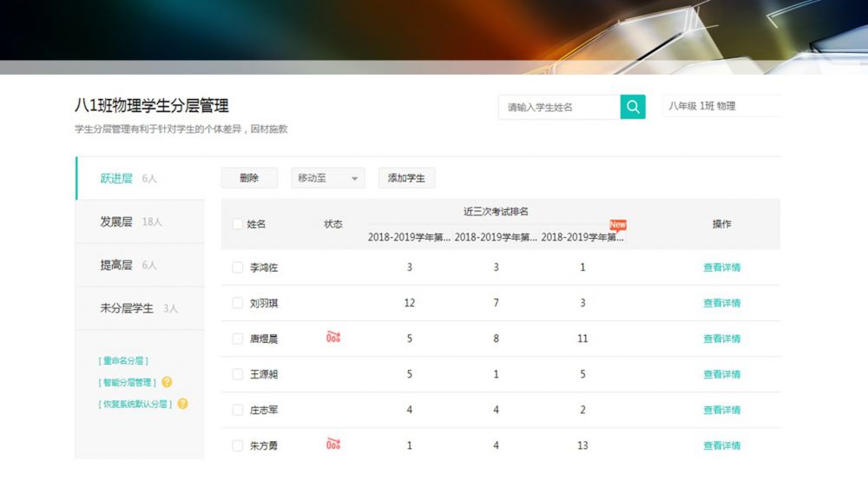The image size is (868, 488).
Task: Open the 八年级 1班 物理 class selector
Action: point(720,107)
